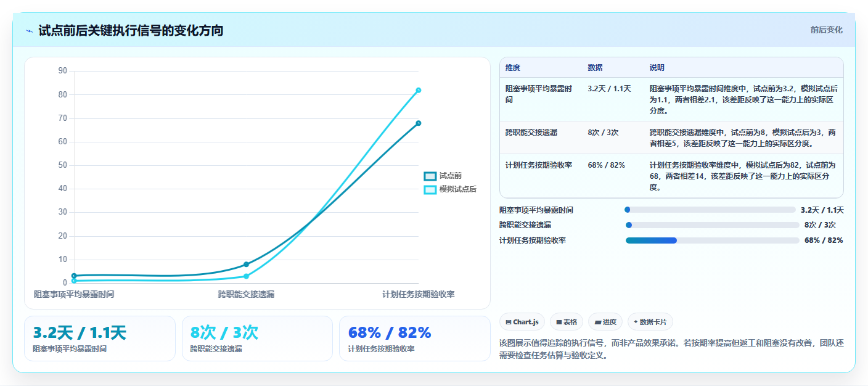Click x-axis label 跨职能交接遗漏
Viewport: 868px width, 386px height.
[246, 294]
